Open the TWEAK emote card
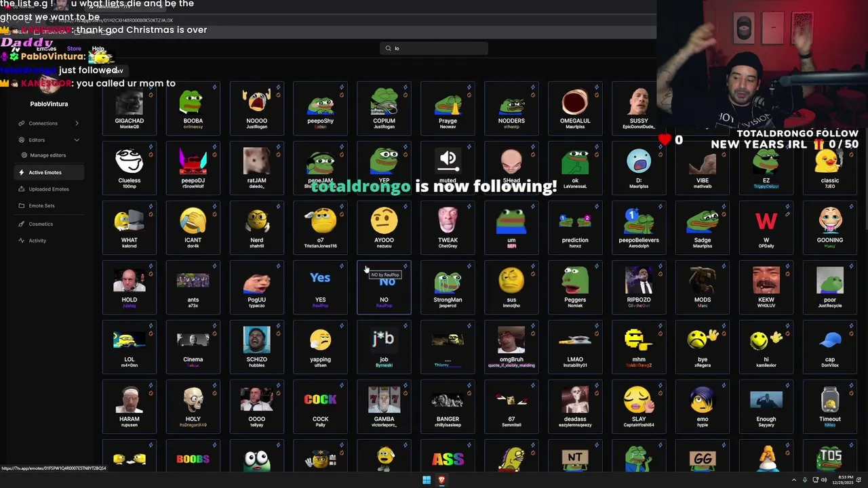Image resolution: width=868 pixels, height=488 pixels. [448, 226]
